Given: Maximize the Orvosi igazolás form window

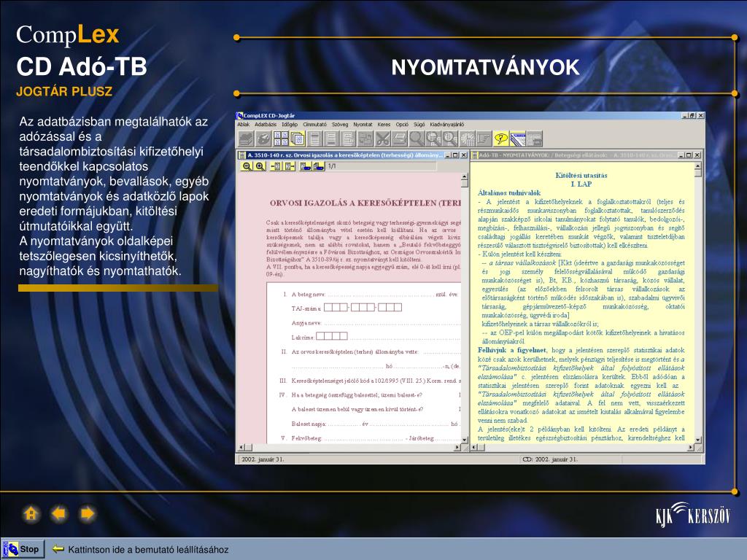Looking at the screenshot, I should (x=455, y=155).
